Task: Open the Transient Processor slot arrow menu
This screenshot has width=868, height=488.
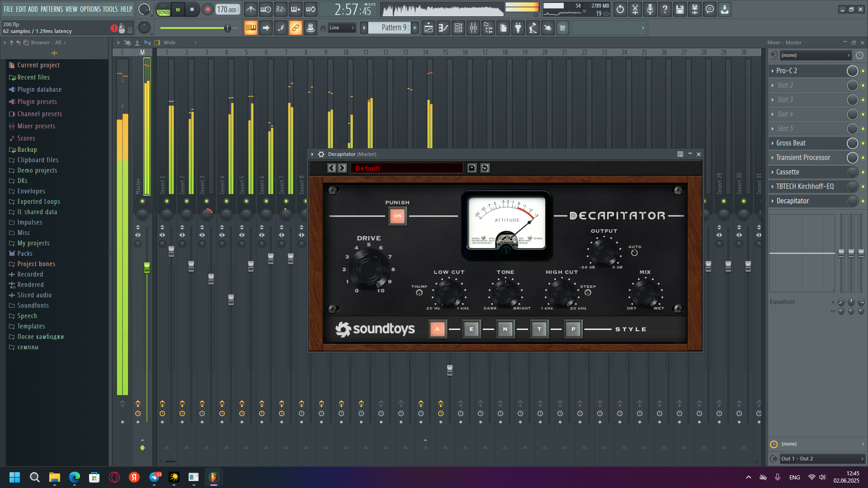Action: point(773,158)
